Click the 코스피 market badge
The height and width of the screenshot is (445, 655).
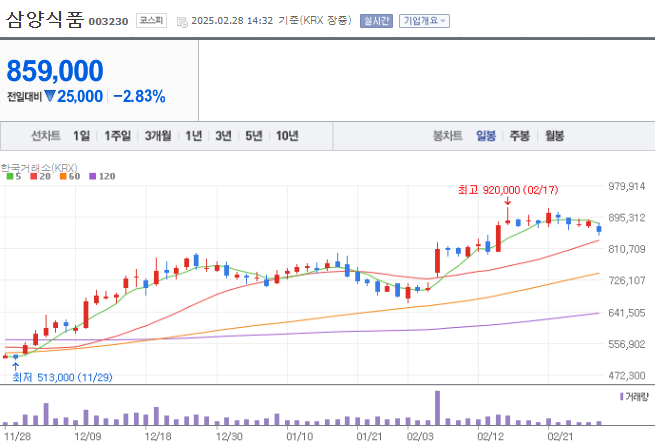point(151,20)
